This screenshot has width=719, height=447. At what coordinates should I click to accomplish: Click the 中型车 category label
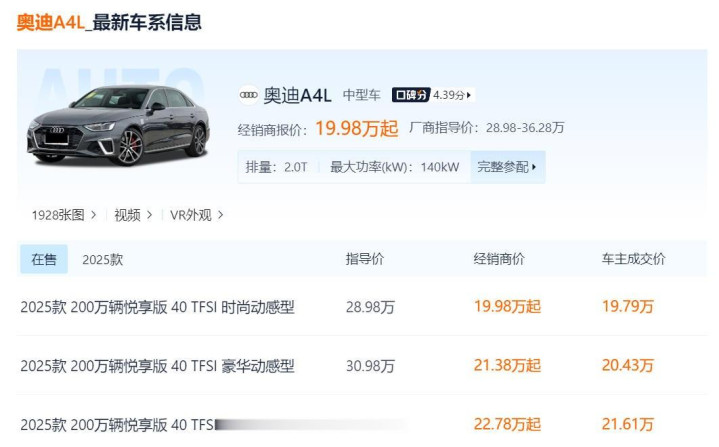(361, 96)
